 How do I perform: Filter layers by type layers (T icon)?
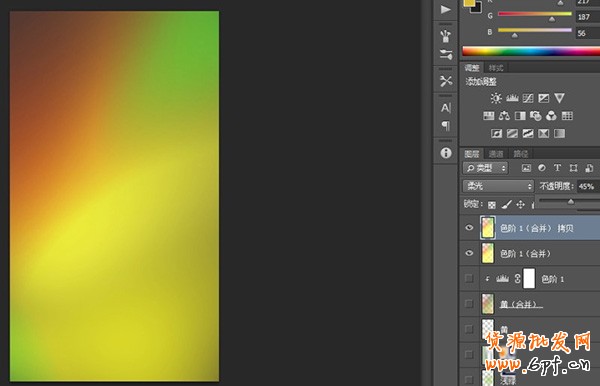pos(557,168)
